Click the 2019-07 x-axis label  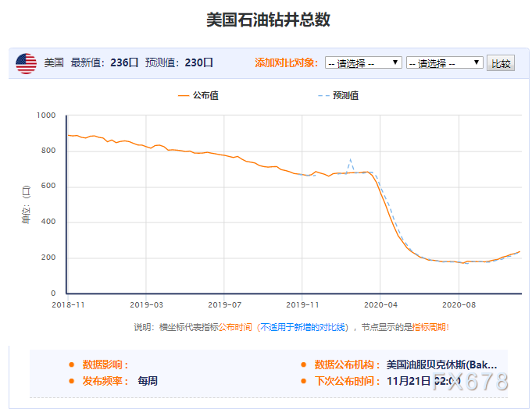[225, 305]
